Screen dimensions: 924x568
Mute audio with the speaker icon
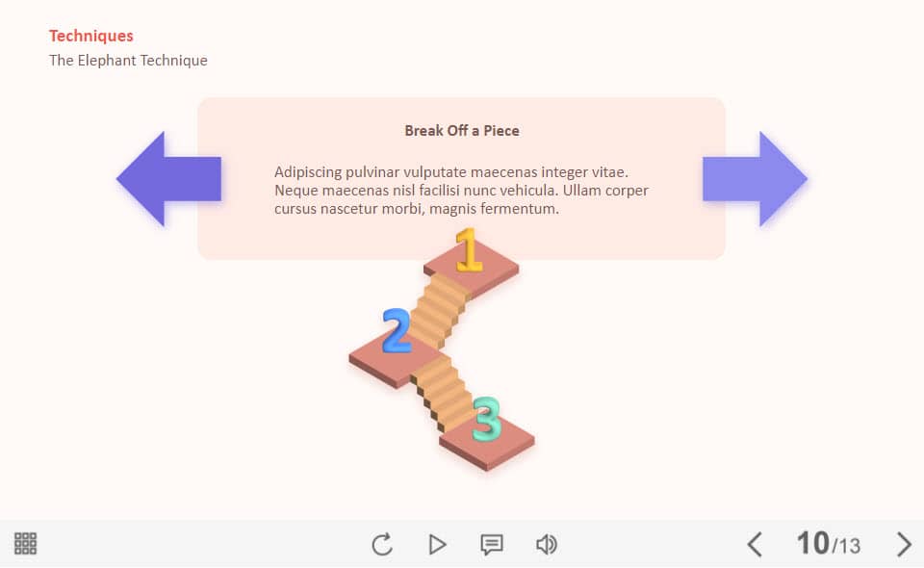[x=547, y=545]
